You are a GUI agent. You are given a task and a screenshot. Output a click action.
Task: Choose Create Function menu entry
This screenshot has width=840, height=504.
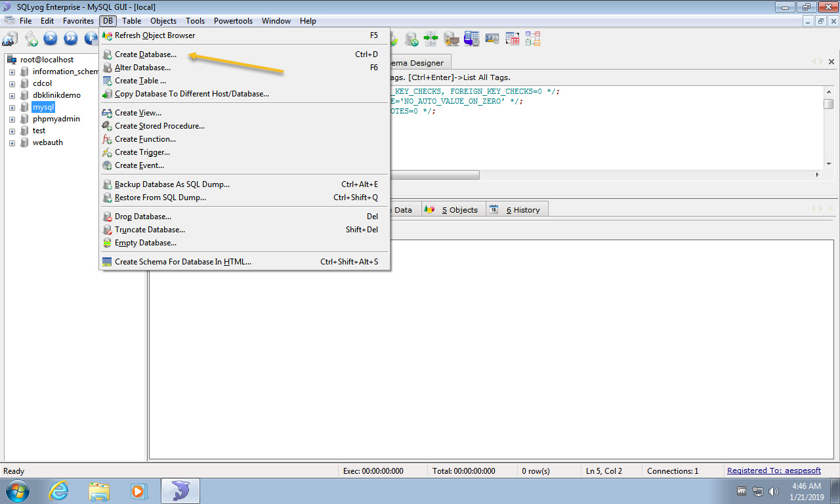[x=245, y=139]
